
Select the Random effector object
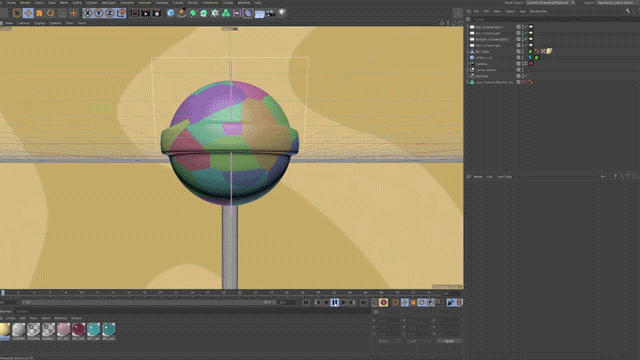(482, 76)
